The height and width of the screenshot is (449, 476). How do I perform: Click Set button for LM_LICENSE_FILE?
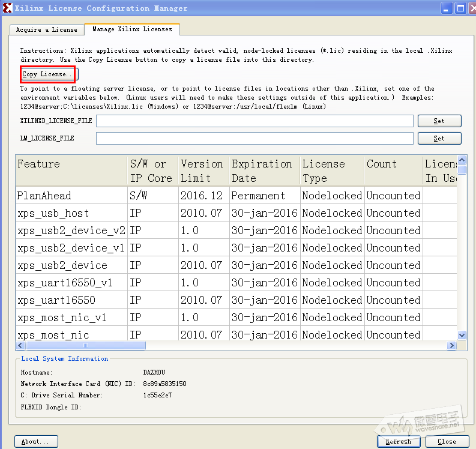pos(439,139)
